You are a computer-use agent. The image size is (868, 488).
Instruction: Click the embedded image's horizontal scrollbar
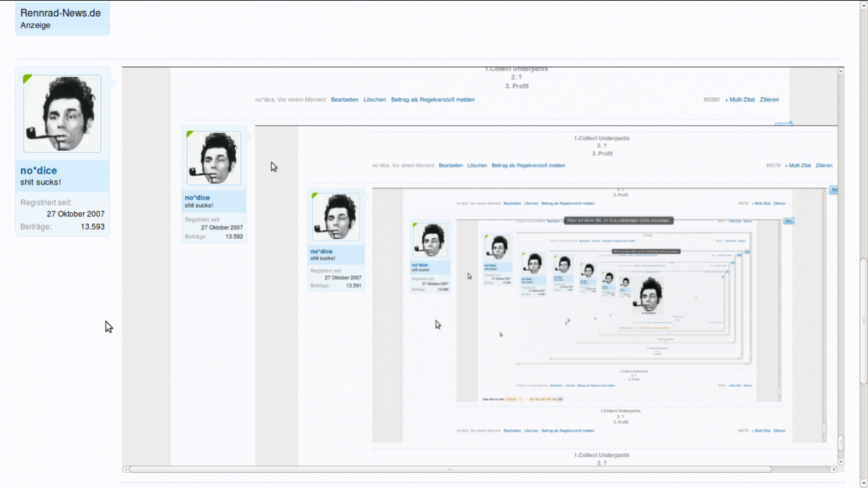pyautogui.click(x=448, y=469)
